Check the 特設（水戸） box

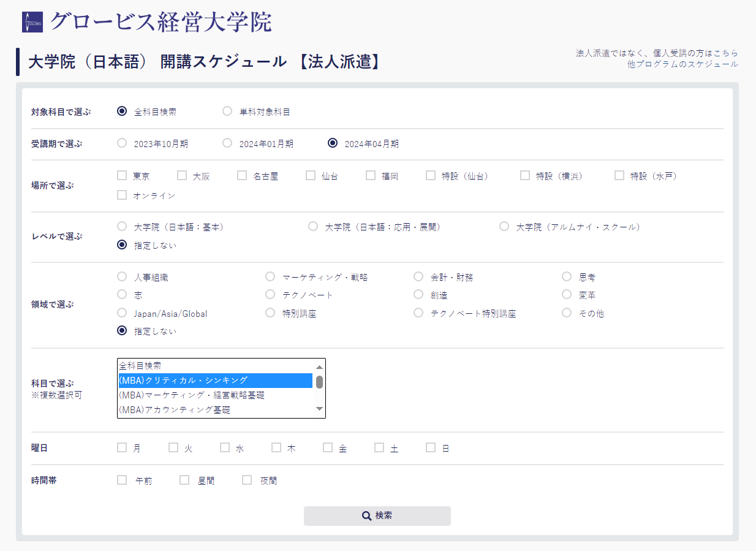pyautogui.click(x=619, y=175)
